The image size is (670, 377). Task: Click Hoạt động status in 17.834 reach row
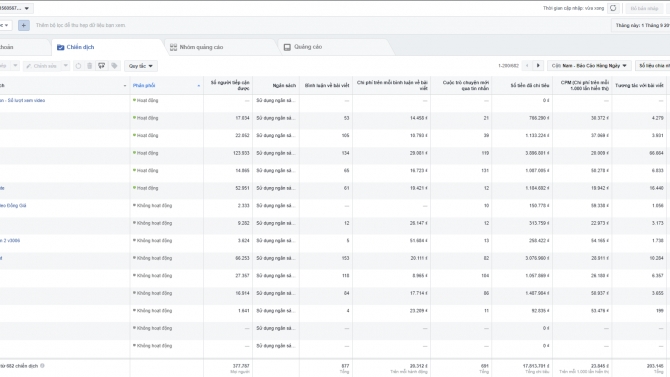[146, 118]
